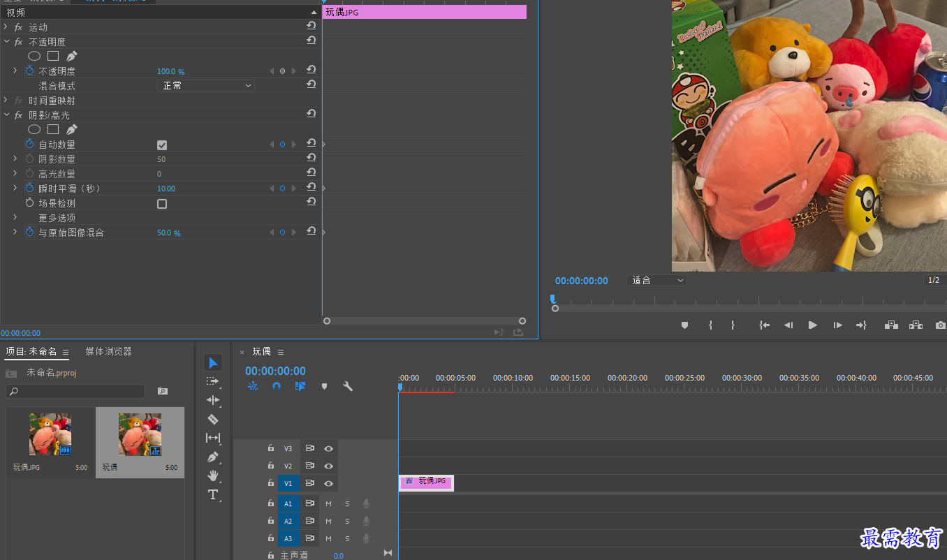Add keyframe for 不透明度 parameter
The width and height of the screenshot is (947, 560).
pyautogui.click(x=282, y=71)
